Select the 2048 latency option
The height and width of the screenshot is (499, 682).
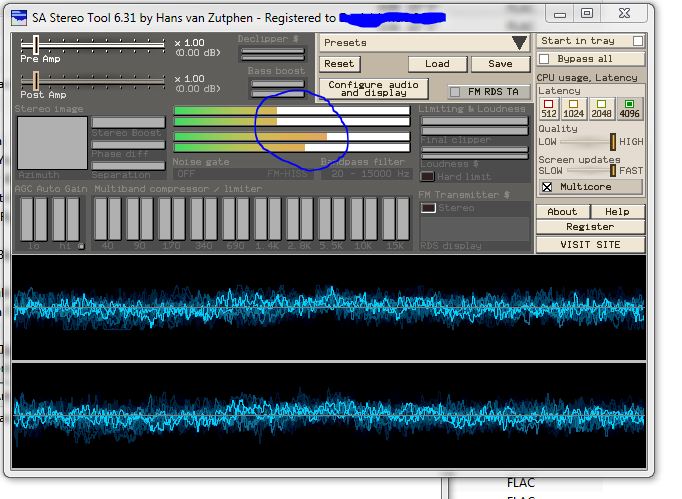[x=601, y=109]
